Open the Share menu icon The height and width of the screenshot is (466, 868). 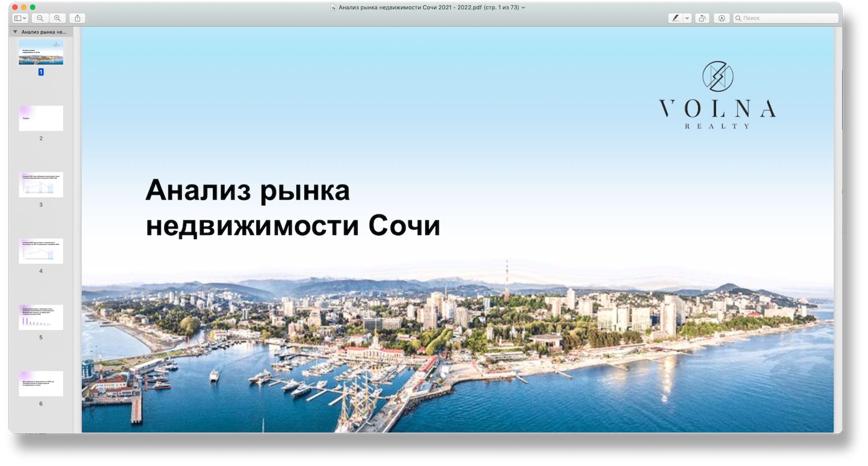pos(77,18)
